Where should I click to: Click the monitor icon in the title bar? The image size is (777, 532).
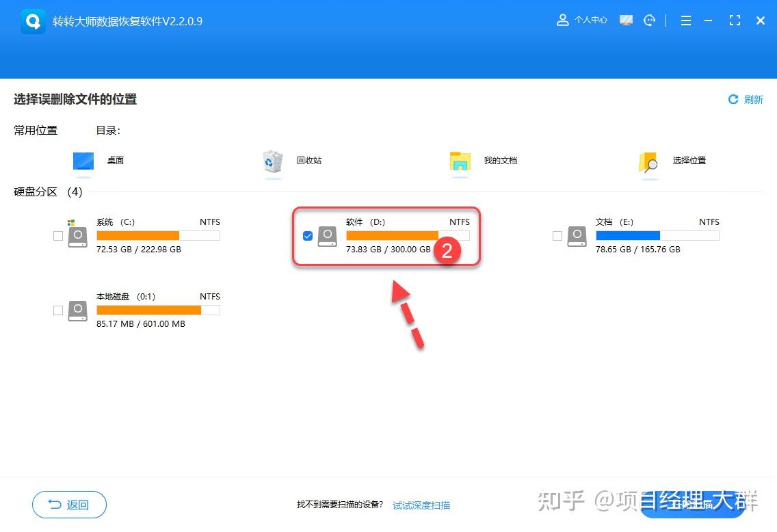pos(626,21)
